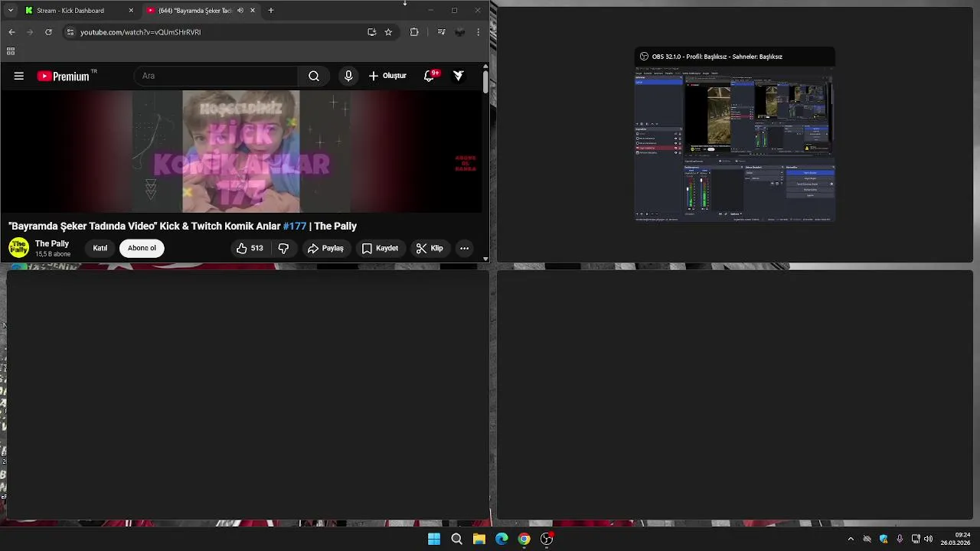Image resolution: width=980 pixels, height=551 pixels.
Task: Open File Explorer from taskbar
Action: click(x=479, y=539)
